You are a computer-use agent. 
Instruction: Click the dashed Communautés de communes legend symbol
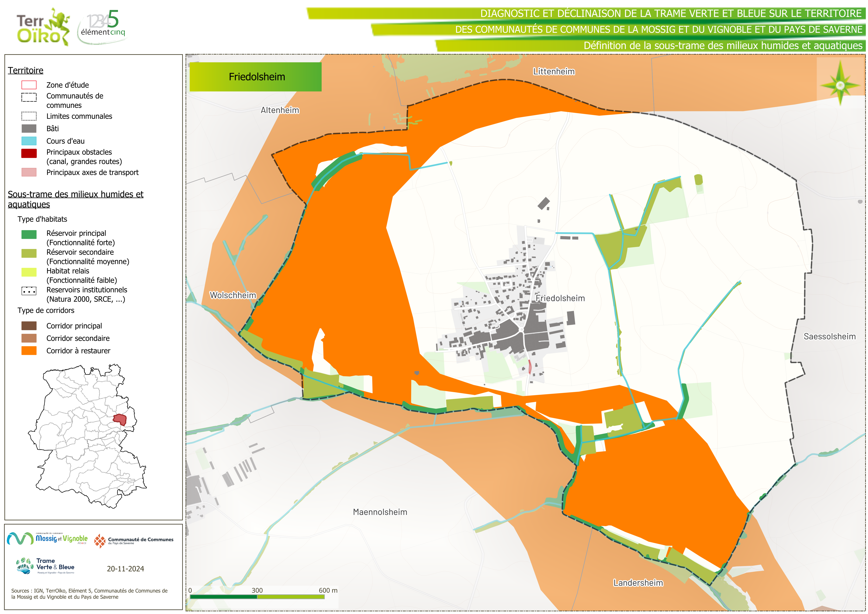click(x=29, y=97)
